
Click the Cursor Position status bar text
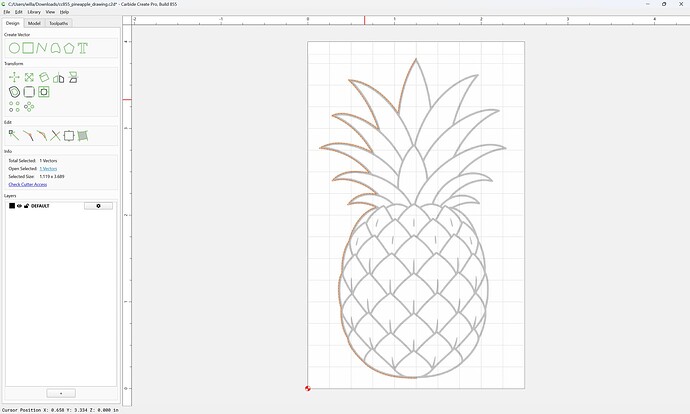point(60,410)
